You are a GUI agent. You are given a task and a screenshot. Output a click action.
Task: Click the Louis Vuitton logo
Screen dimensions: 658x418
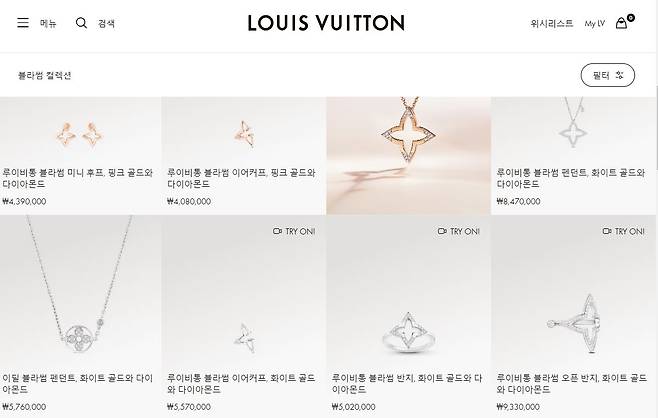click(x=326, y=23)
